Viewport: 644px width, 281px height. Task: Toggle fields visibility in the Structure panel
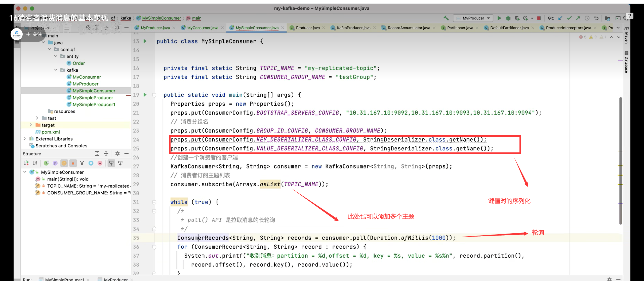[64, 163]
